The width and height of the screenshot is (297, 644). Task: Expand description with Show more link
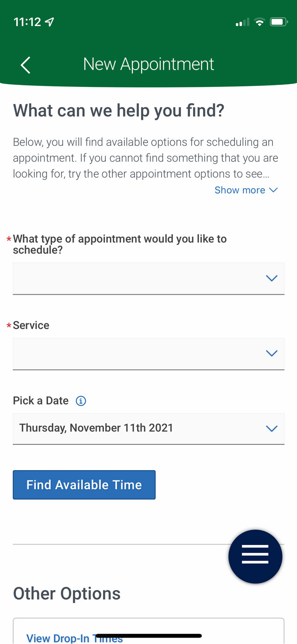coord(240,190)
